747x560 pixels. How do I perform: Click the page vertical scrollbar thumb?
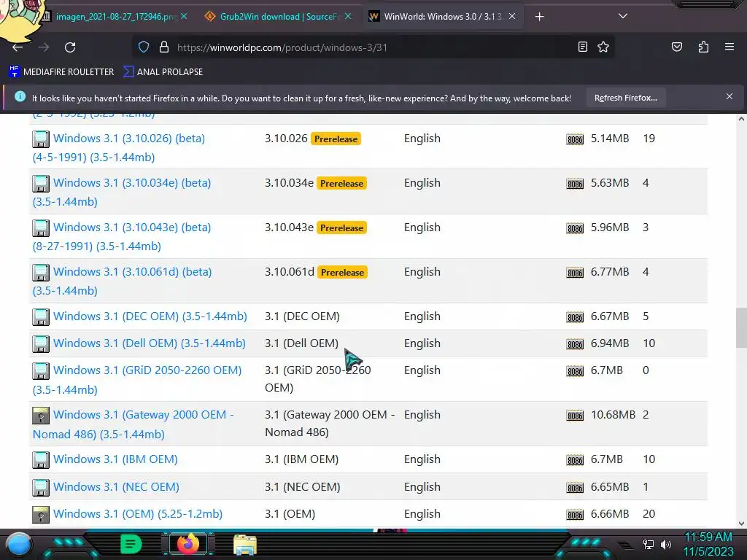pos(741,328)
